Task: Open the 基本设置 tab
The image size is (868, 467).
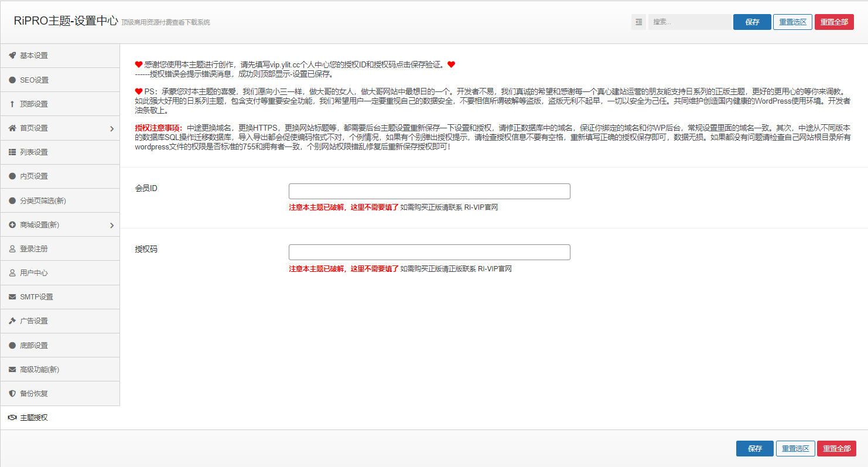Action: [60, 56]
